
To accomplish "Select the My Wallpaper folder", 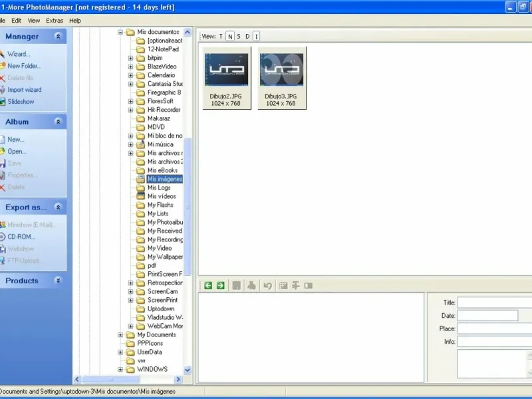I will (x=165, y=257).
